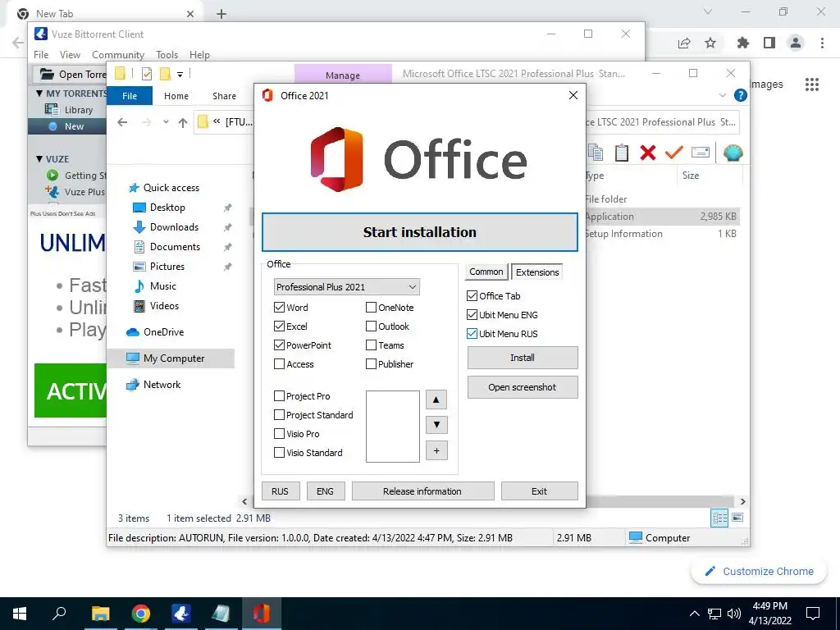This screenshot has width=840, height=630.
Task: Switch to the Common tab
Action: coord(486,272)
